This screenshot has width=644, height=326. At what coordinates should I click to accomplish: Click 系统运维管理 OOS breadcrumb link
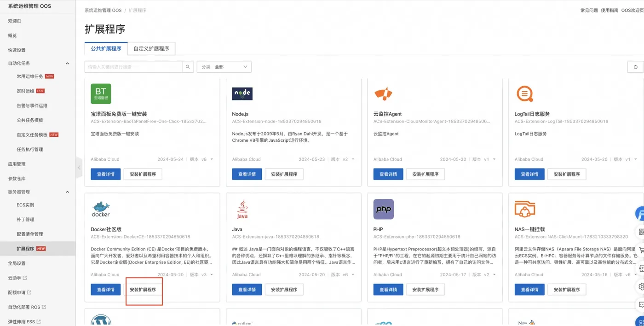coord(103,10)
